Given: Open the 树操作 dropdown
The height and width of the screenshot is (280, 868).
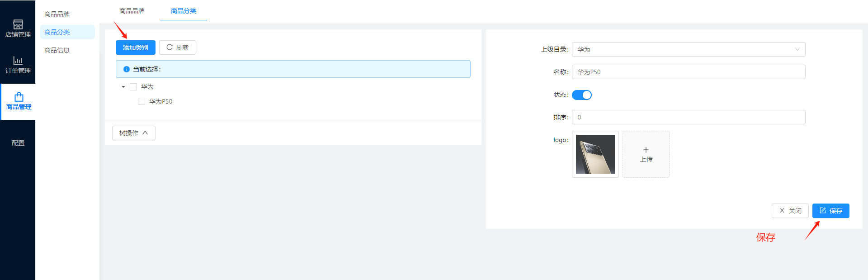Looking at the screenshot, I should click(134, 133).
